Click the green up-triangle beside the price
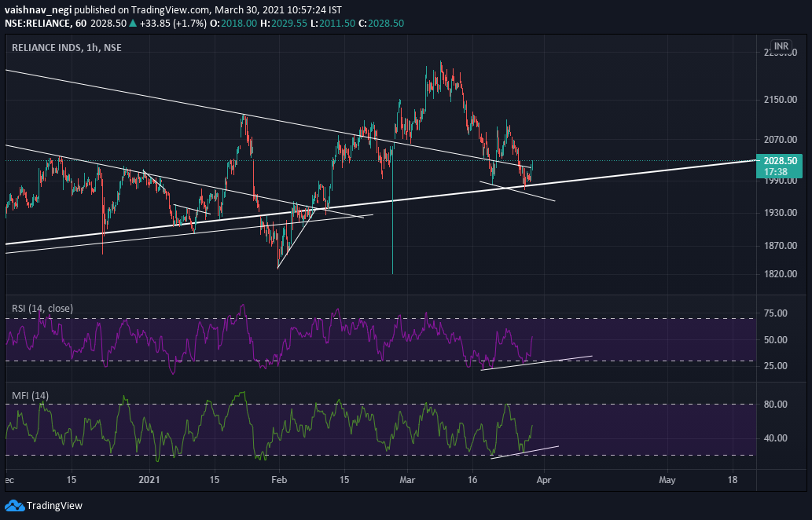Image resolution: width=812 pixels, height=520 pixels. (133, 24)
